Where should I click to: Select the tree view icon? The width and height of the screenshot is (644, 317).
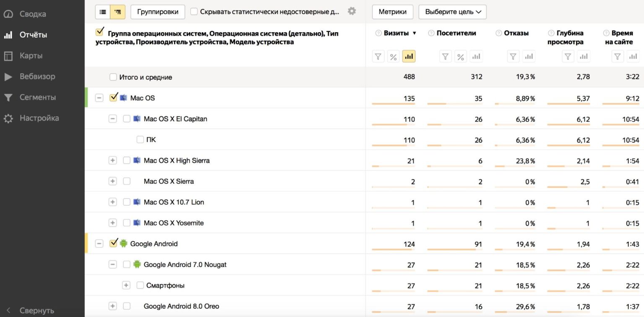tap(117, 12)
